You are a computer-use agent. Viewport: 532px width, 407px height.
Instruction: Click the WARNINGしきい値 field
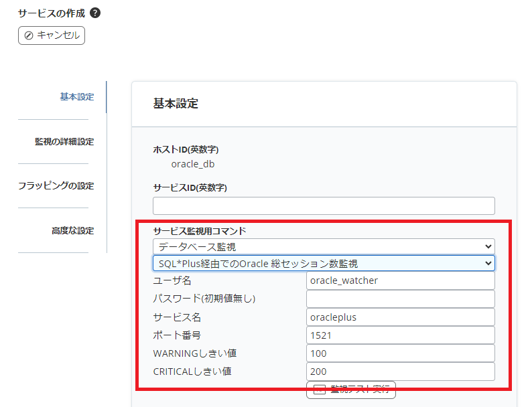pyautogui.click(x=400, y=353)
